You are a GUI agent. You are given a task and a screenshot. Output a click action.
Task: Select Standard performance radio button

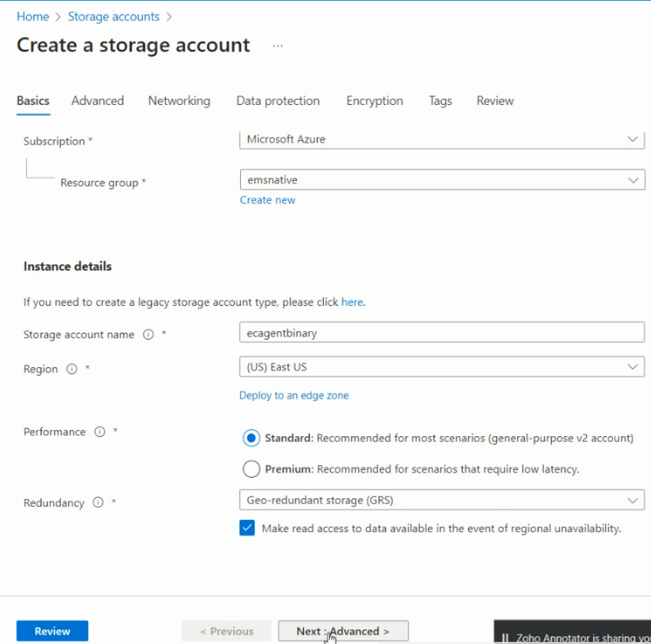click(251, 438)
